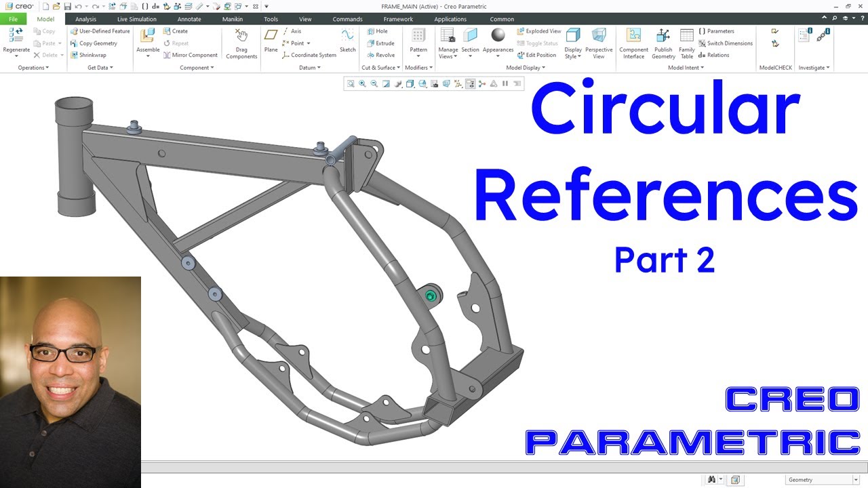868x488 pixels.
Task: Open the Pattern dropdown
Action: [x=418, y=53]
